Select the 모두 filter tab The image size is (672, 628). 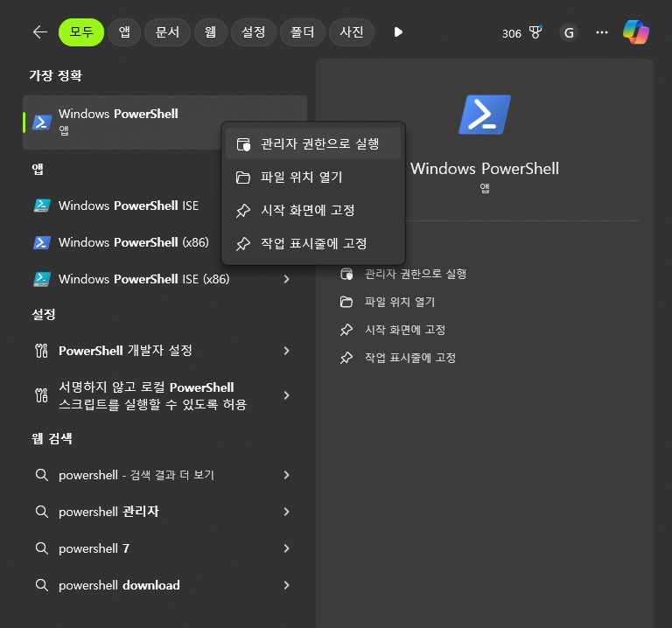pyautogui.click(x=81, y=32)
